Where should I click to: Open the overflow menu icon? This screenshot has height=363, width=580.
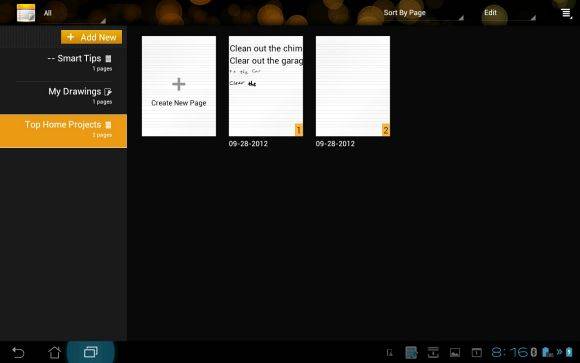click(x=566, y=13)
